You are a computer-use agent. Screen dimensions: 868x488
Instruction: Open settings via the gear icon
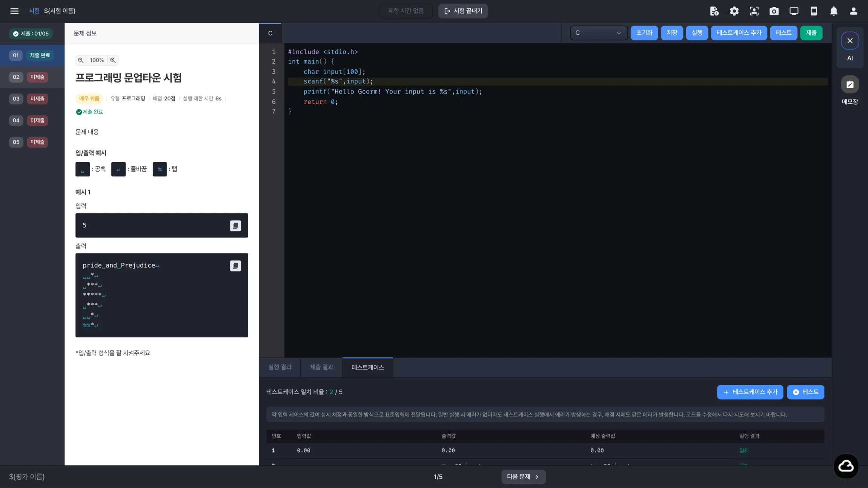click(x=734, y=11)
